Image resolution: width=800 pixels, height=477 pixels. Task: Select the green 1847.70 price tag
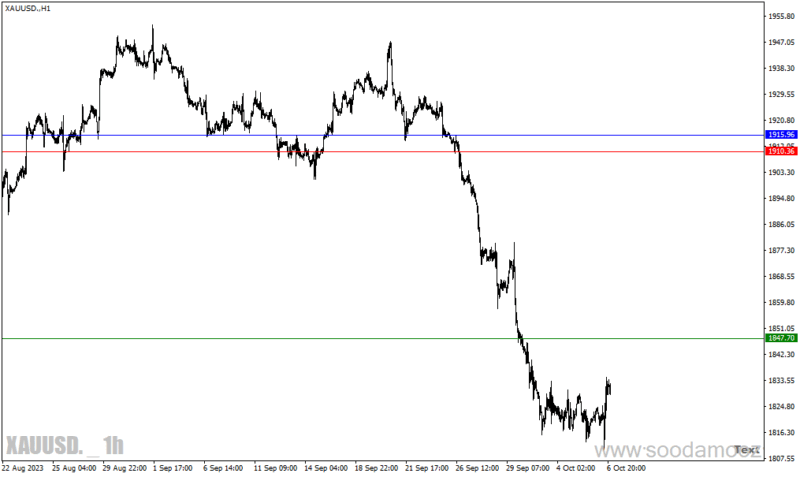pos(781,338)
